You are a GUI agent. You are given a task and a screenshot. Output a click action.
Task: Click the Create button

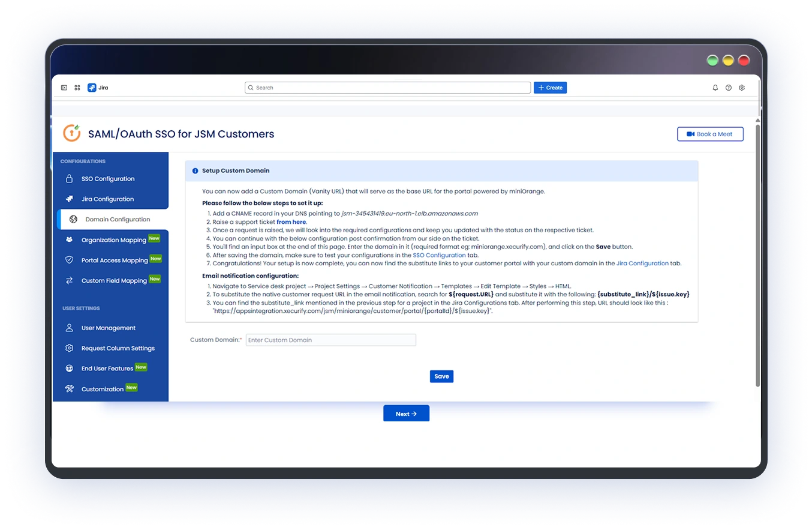550,88
